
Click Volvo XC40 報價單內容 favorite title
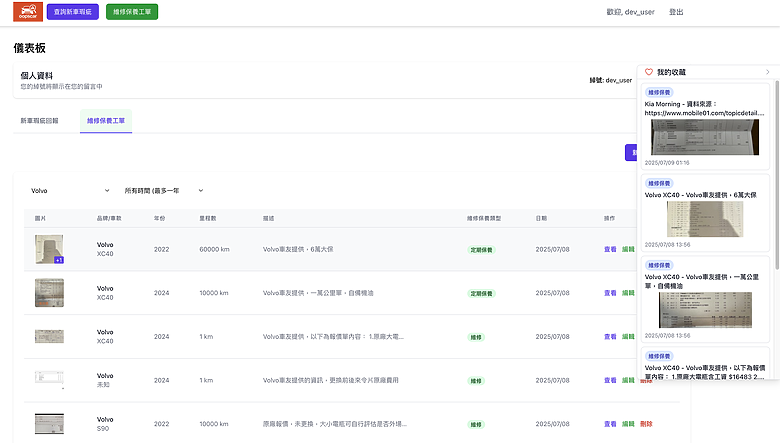tap(705, 372)
